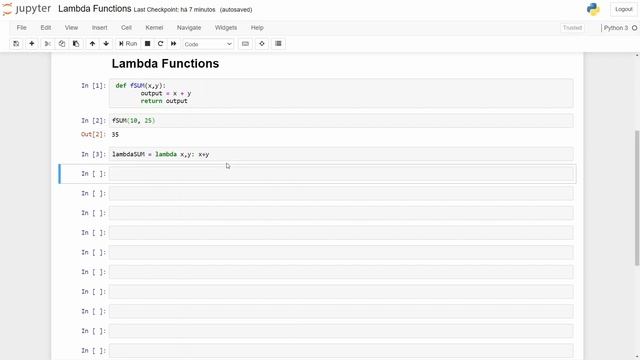This screenshot has width=640, height=360.
Task: Move selected cell down arrow
Action: click(106, 44)
